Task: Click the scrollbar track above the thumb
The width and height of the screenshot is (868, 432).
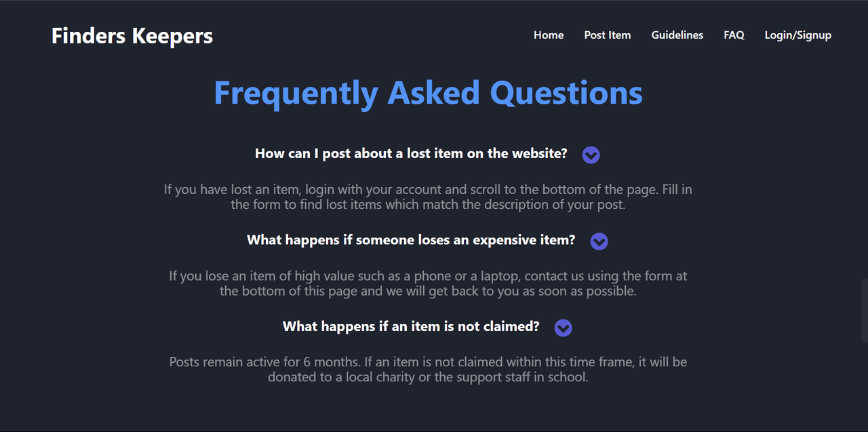Action: click(864, 136)
